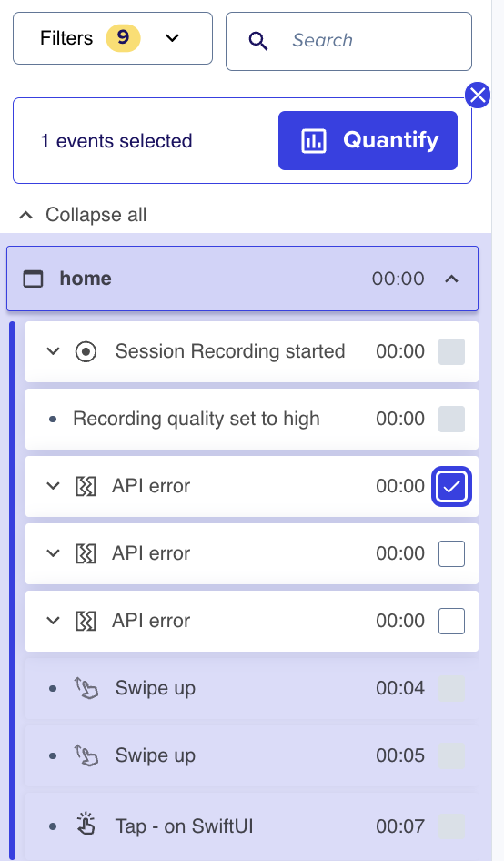Dismiss the events selected banner
Screen dimensions: 504x861
click(478, 96)
